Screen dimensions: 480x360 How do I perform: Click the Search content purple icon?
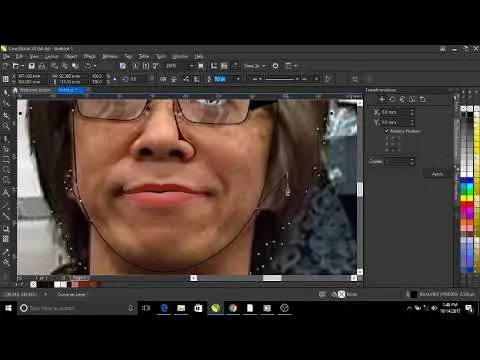click(x=123, y=66)
